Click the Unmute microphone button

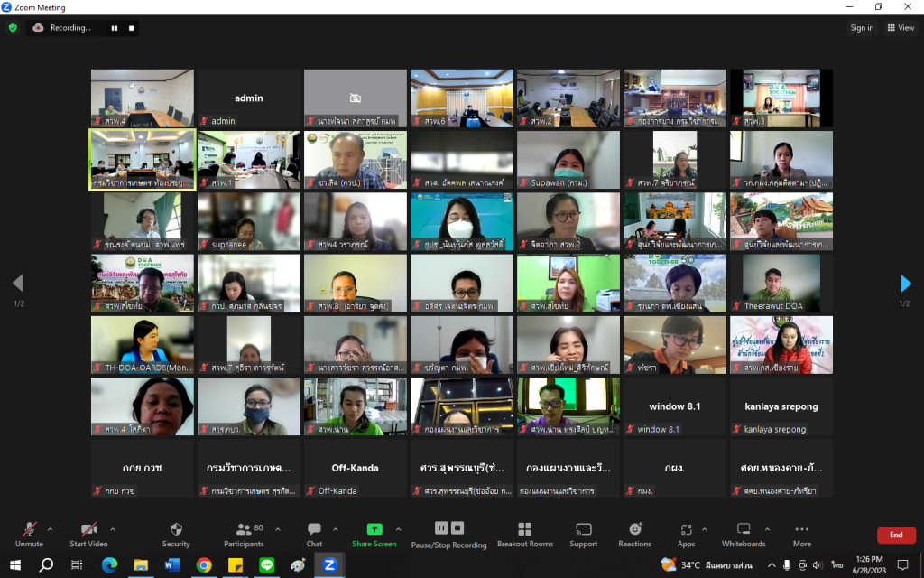29,535
